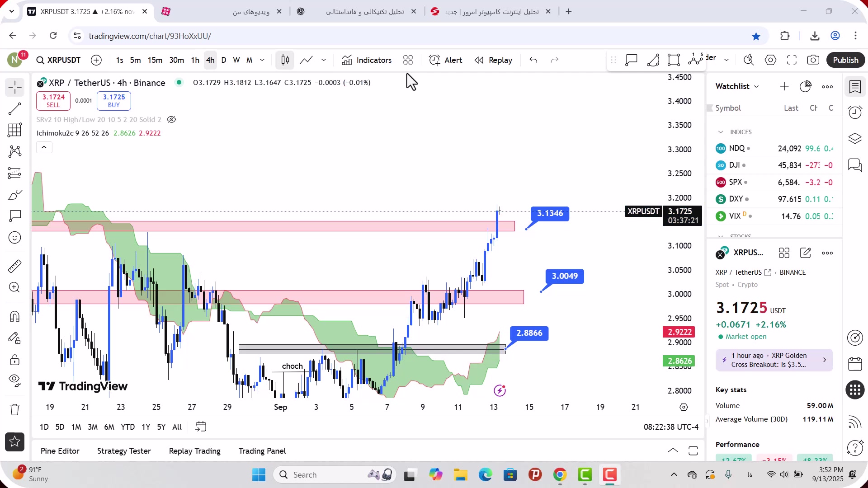Open the Strategy Tester tab
The image size is (868, 488).
(x=124, y=451)
